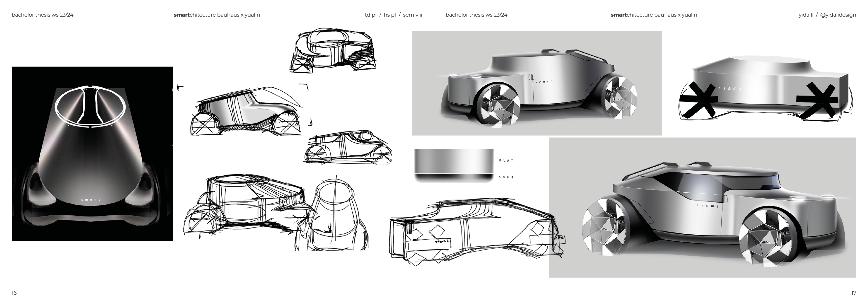Select the halo headlight ring in the dark render
This screenshot has width=868, height=307.
90,105
